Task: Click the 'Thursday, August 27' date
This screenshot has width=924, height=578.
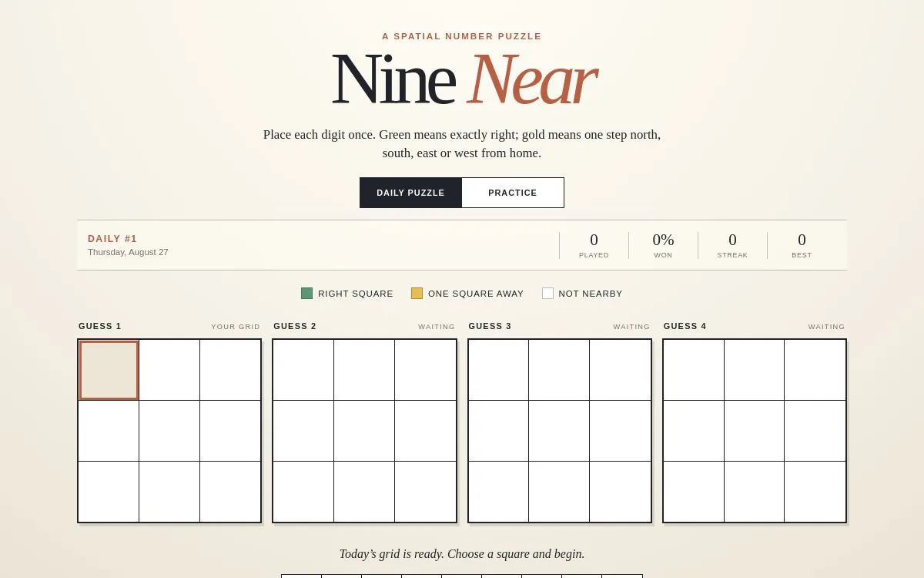Action: pyautogui.click(x=128, y=252)
